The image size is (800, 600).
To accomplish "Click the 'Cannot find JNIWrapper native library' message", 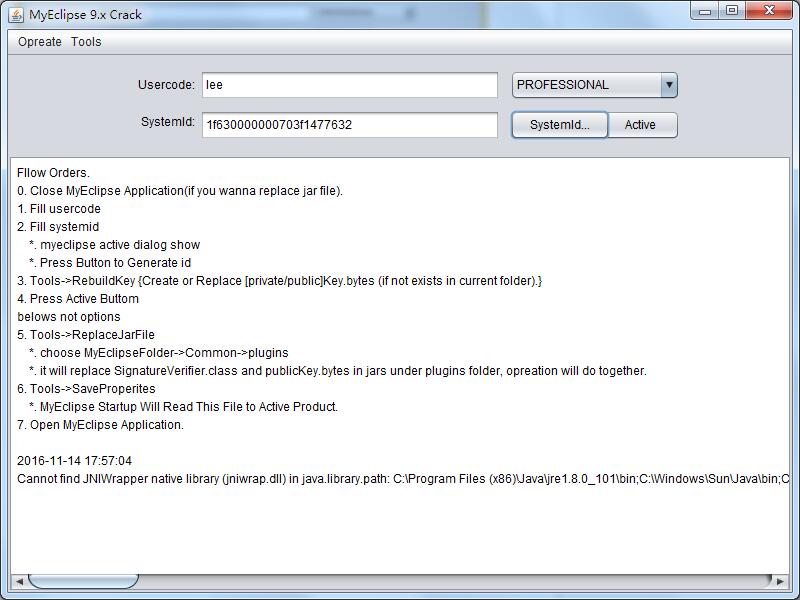I will tap(403, 479).
